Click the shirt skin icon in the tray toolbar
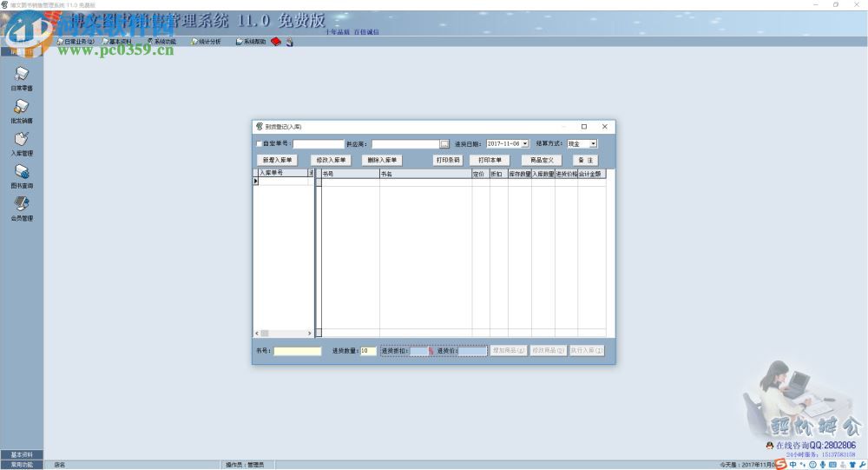The image size is (868, 470). [852, 465]
